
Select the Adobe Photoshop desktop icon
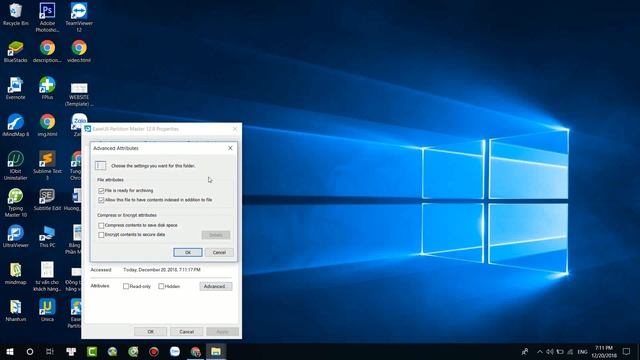[47, 17]
